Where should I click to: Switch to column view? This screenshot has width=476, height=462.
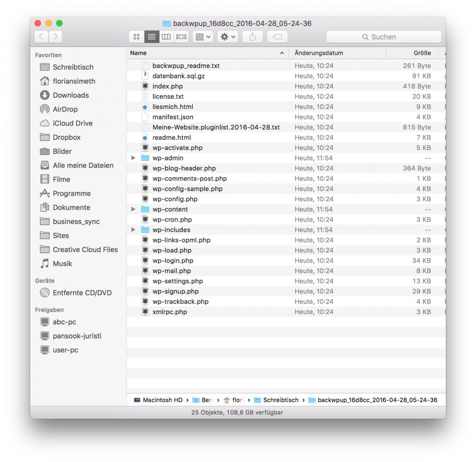(x=166, y=37)
